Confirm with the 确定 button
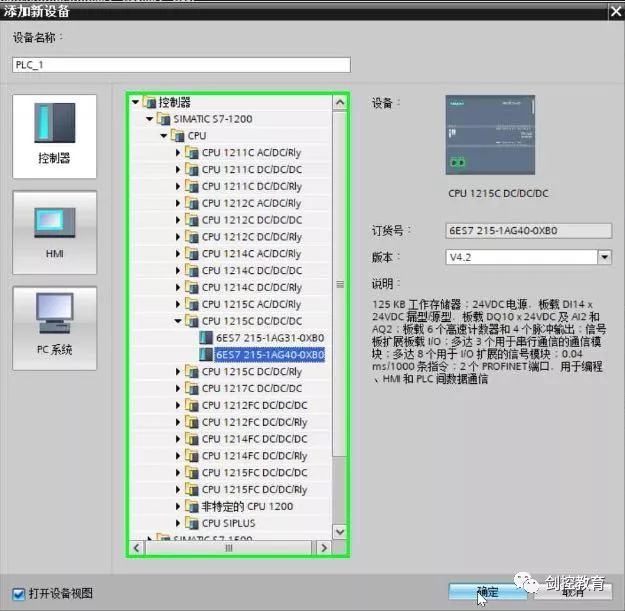 tap(488, 592)
